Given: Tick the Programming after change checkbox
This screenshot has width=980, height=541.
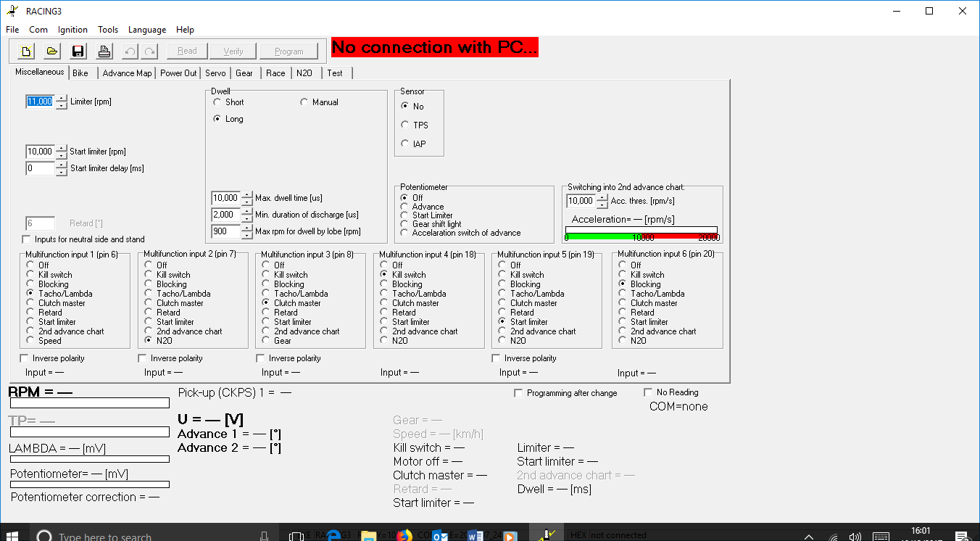Looking at the screenshot, I should [x=518, y=393].
